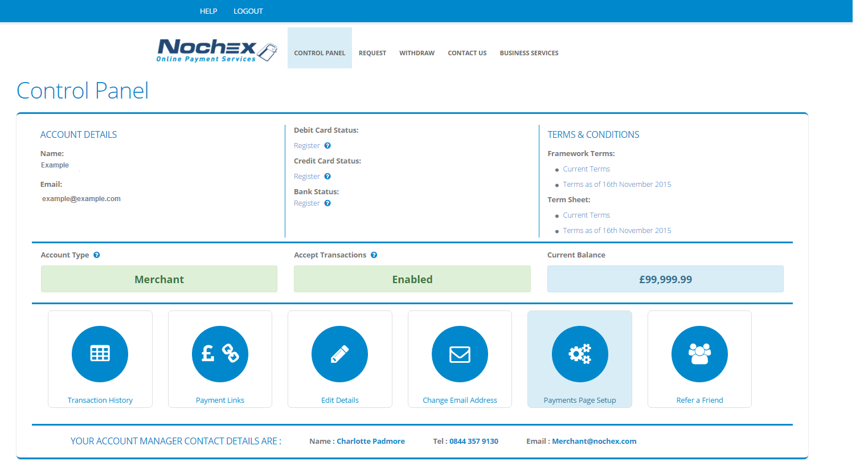Click the ACCOUNT DETAILS heading
This screenshot has width=868, height=474.
(79, 135)
